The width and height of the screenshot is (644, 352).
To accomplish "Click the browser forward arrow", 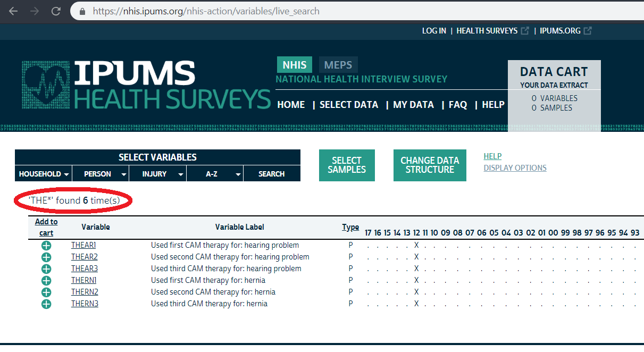I will [34, 11].
